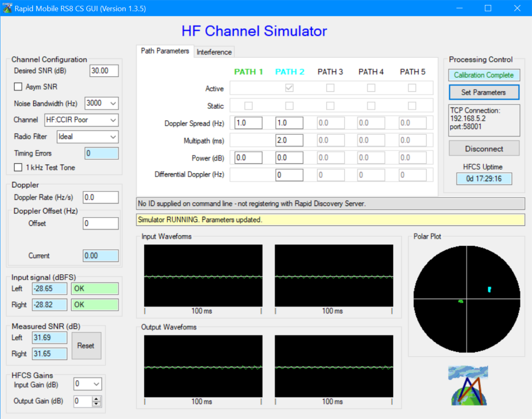Click the Left input signal value -28.65
The height and width of the screenshot is (419, 532).
[50, 289]
